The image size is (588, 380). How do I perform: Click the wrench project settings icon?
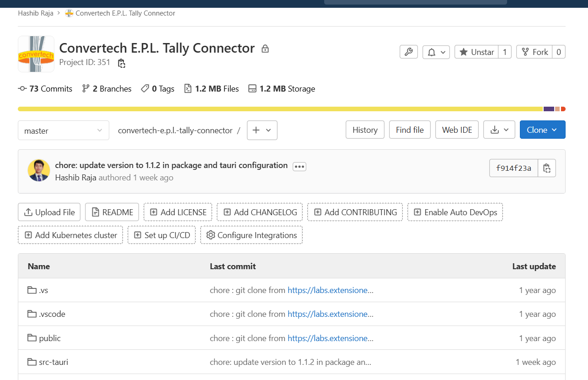coord(408,52)
